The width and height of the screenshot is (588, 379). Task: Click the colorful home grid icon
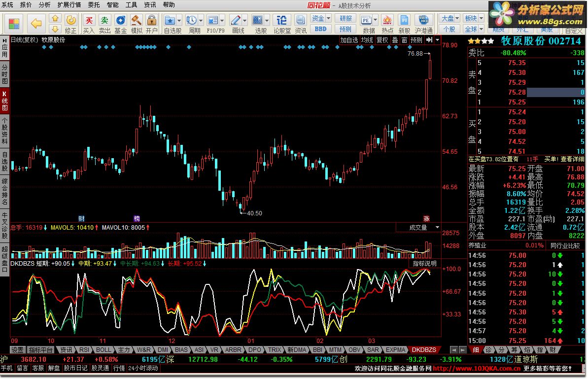[14, 24]
